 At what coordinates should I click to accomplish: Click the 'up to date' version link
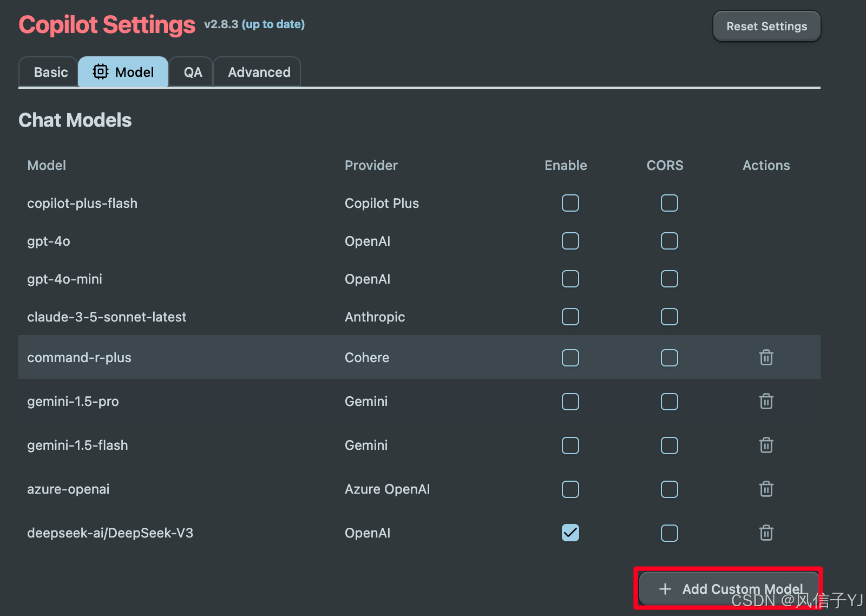(273, 24)
